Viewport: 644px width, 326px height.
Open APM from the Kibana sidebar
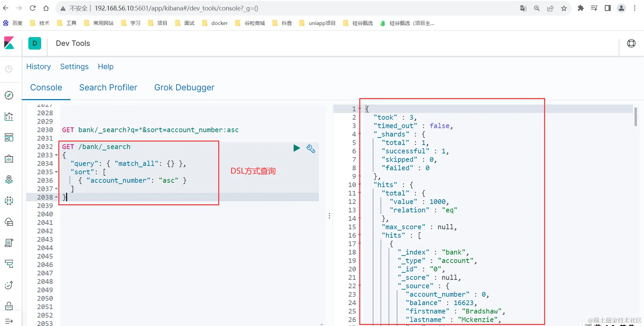(x=9, y=264)
